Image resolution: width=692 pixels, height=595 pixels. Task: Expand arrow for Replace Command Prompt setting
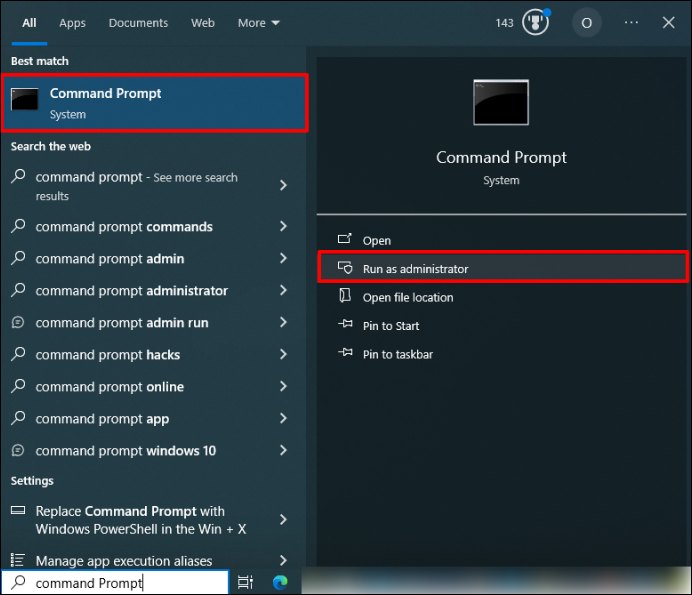283,520
